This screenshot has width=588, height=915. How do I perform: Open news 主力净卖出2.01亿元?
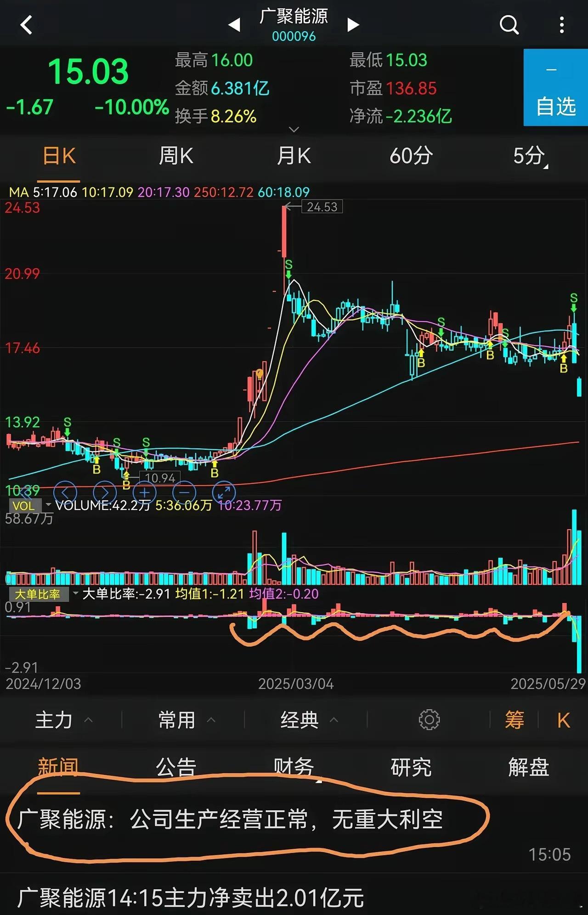tap(191, 898)
